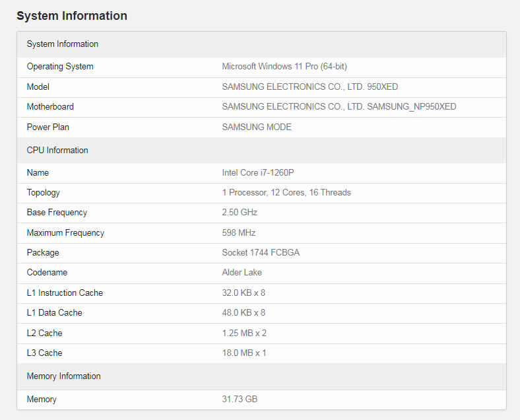Select the 'System Information' page heading

coord(72,16)
